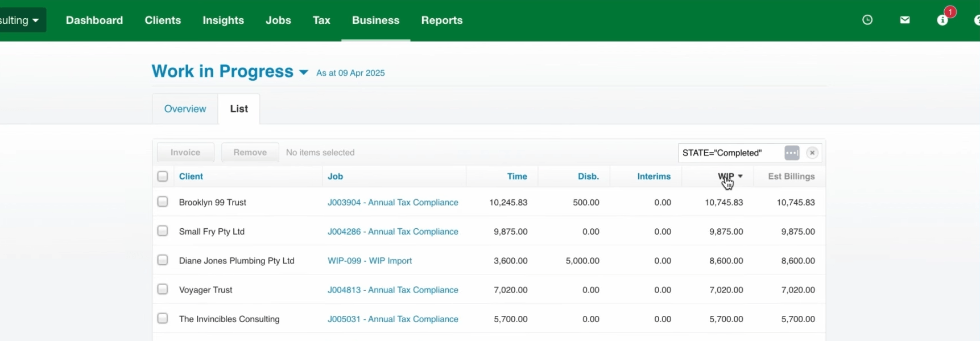Select Diane Jones Plumbing Pty Ltd name
This screenshot has width=980, height=341.
[237, 261]
